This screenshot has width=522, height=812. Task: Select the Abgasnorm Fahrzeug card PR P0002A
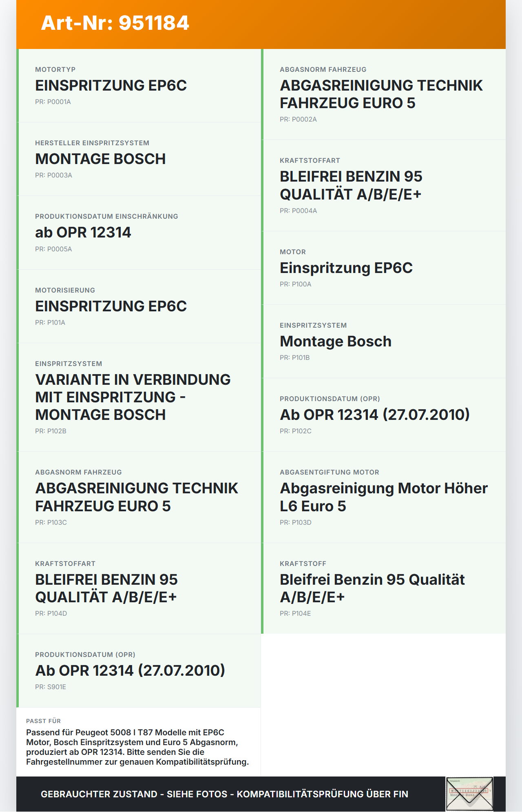383,94
